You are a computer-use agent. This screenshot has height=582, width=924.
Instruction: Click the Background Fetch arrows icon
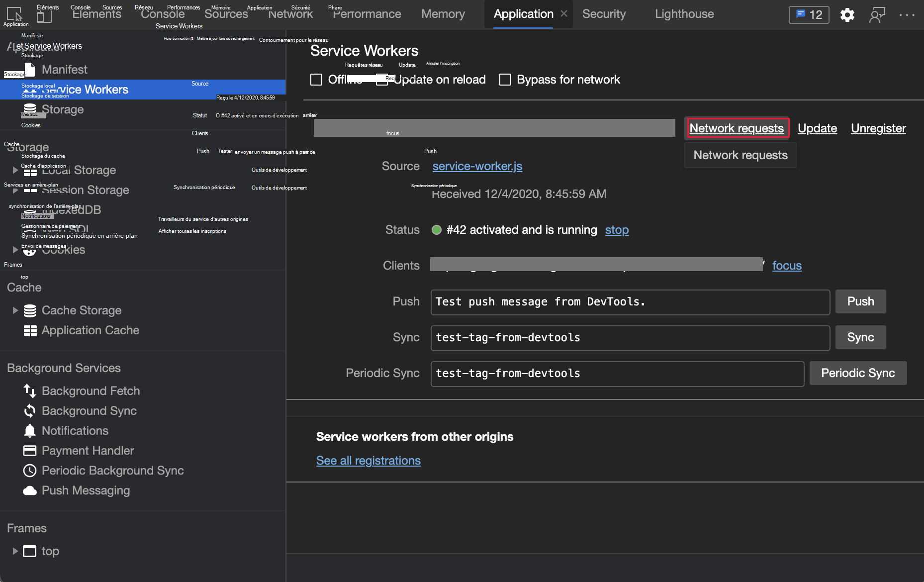point(30,391)
